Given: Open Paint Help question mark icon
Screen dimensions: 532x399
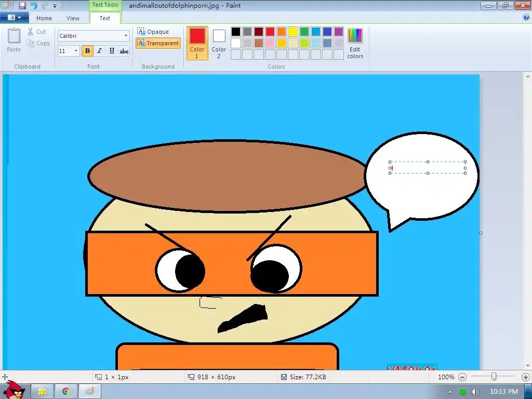Looking at the screenshot, I should pyautogui.click(x=526, y=18).
